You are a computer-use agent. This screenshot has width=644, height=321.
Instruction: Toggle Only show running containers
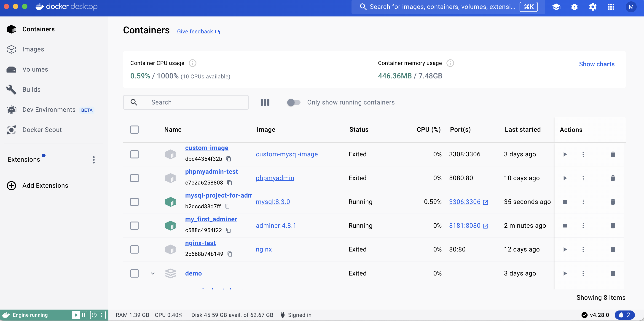(293, 102)
